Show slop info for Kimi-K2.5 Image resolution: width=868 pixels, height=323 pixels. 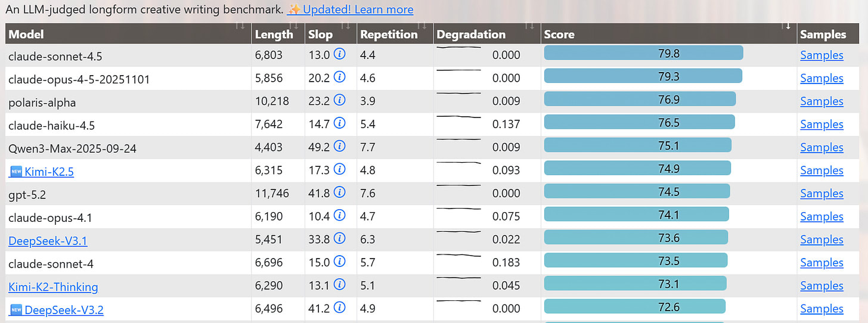[x=340, y=170]
